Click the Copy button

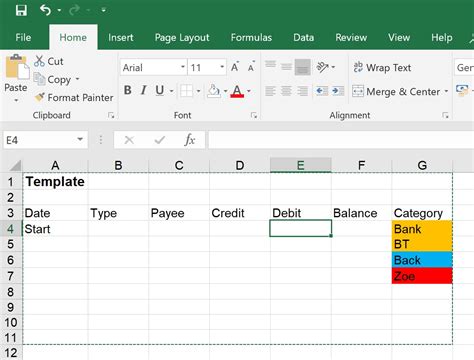[x=53, y=79]
